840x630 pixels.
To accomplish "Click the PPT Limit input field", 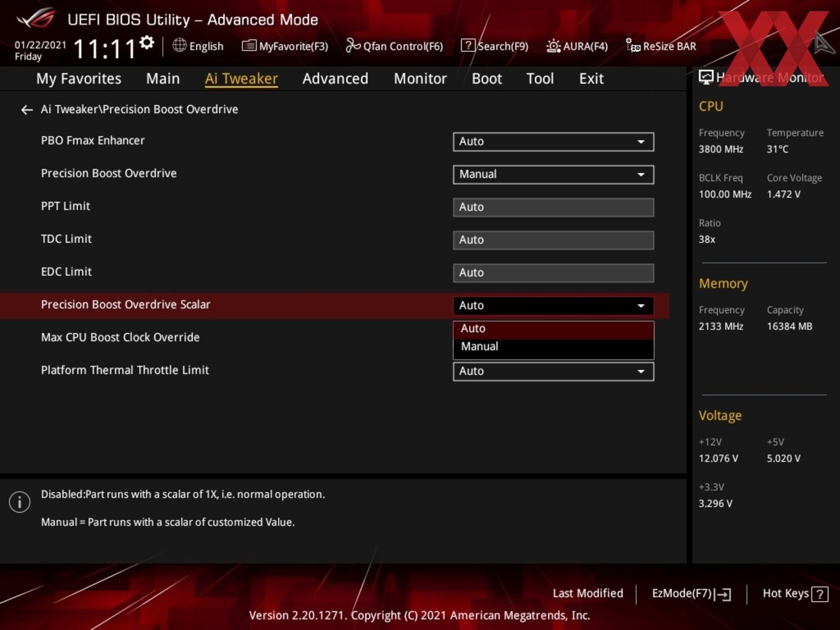I will (x=553, y=207).
